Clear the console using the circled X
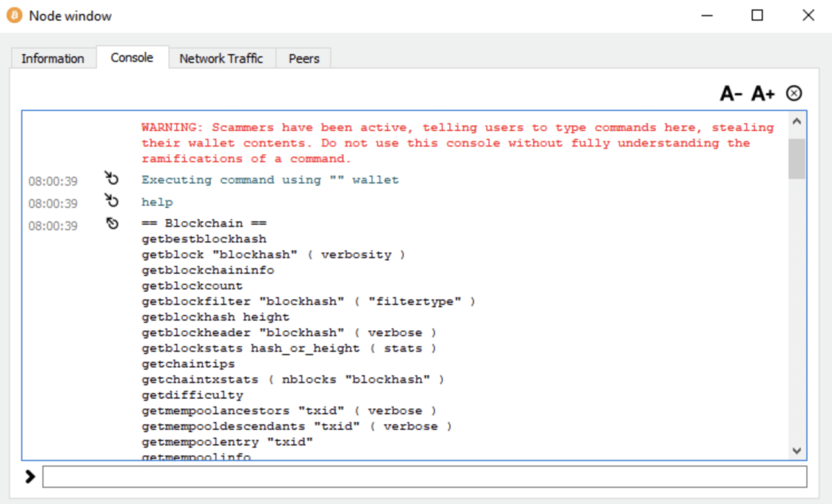Viewport: 832px width, 504px height. pyautogui.click(x=794, y=94)
